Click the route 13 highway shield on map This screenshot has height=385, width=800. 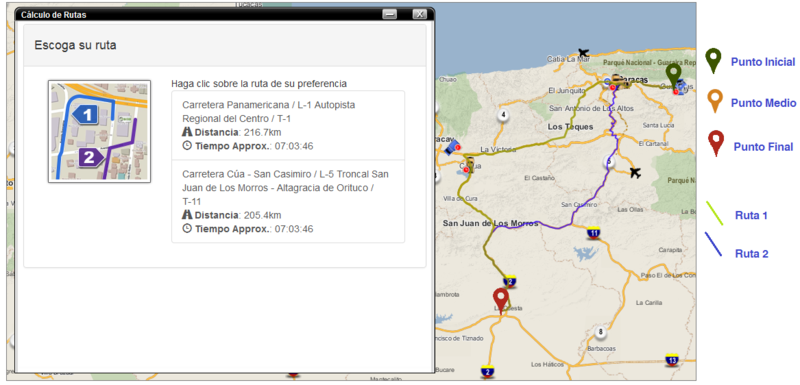(x=672, y=359)
